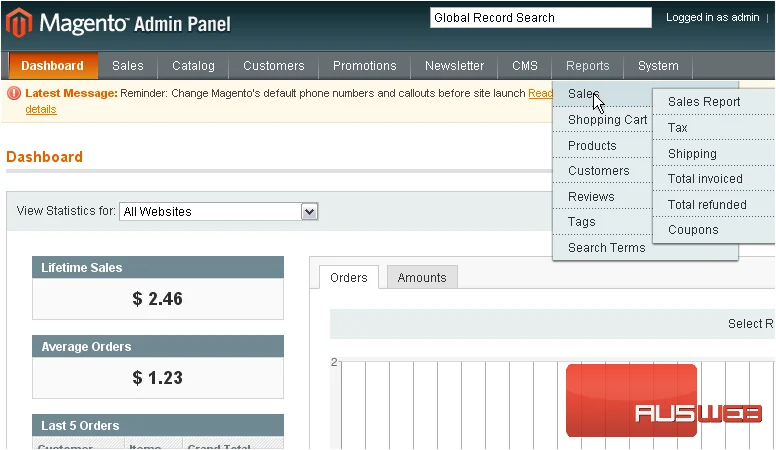
Task: Open the Catalog menu
Action: [x=194, y=66]
